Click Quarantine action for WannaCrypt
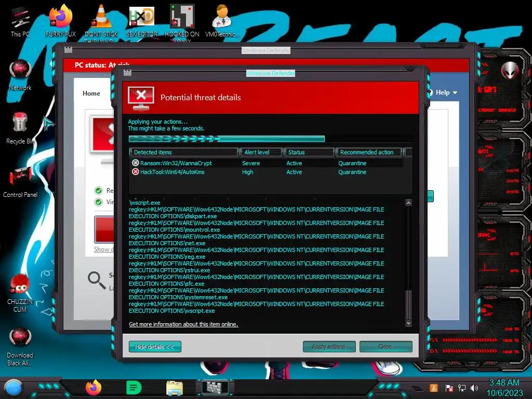 (x=352, y=163)
